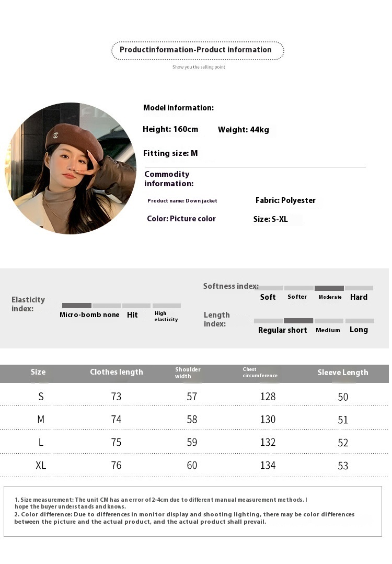
Task: Click the Fabric: Polyester text
Action: click(285, 200)
